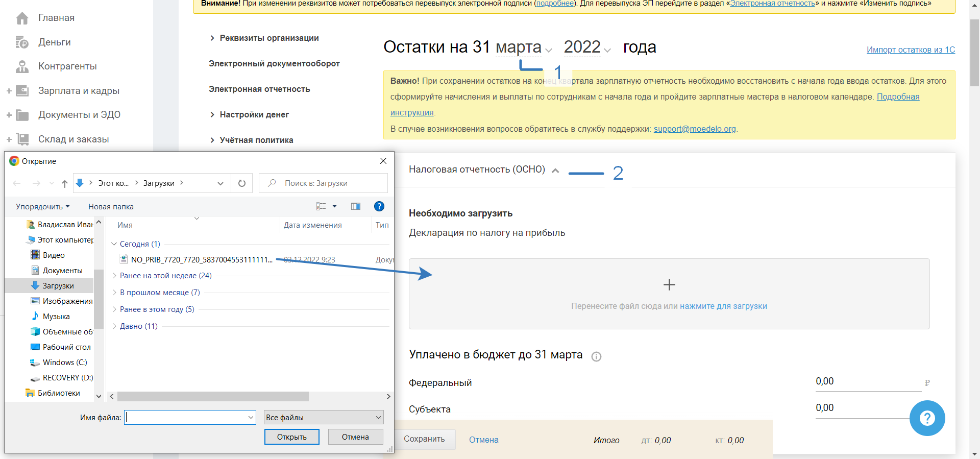Expand the Зарплата и кадры plus sign
Screen dimensions: 980x459
[x=9, y=91]
